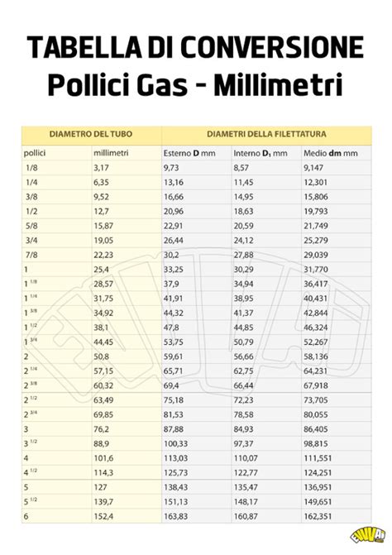Image resolution: width=392 pixels, height=555 pixels.
Task: Click the TABELLA DI CONVERSIONE title
Action: coord(196,46)
